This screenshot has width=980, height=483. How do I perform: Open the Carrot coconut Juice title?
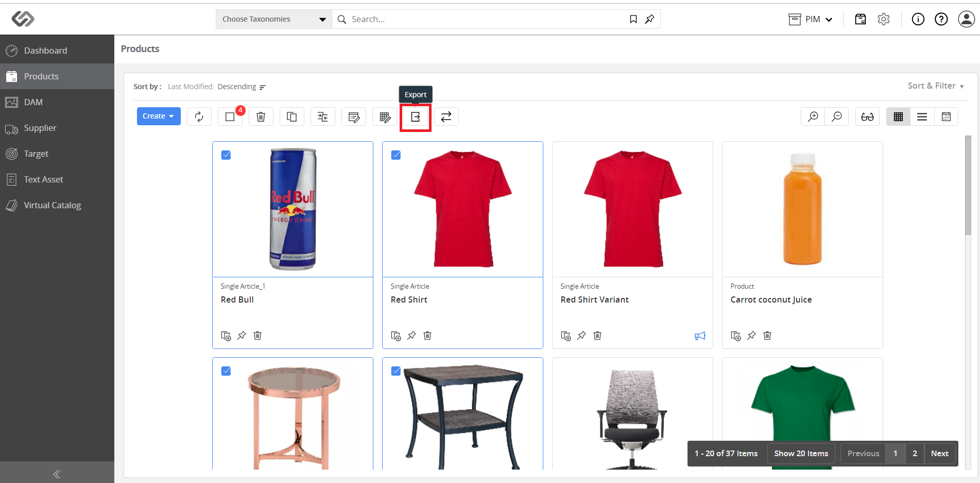(x=771, y=299)
